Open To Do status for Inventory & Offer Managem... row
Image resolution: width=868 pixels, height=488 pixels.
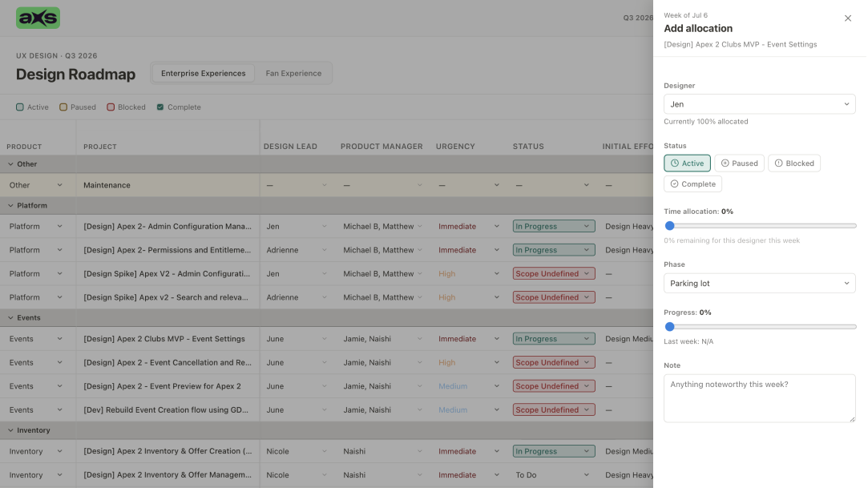[x=554, y=474]
